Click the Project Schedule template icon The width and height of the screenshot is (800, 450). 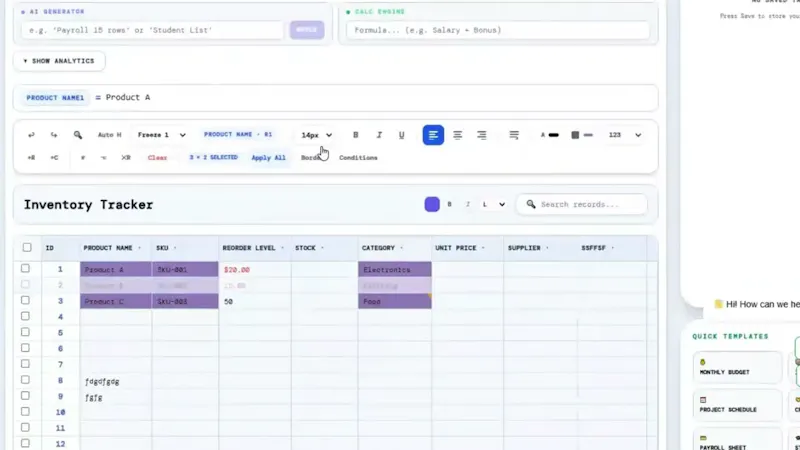pyautogui.click(x=703, y=400)
